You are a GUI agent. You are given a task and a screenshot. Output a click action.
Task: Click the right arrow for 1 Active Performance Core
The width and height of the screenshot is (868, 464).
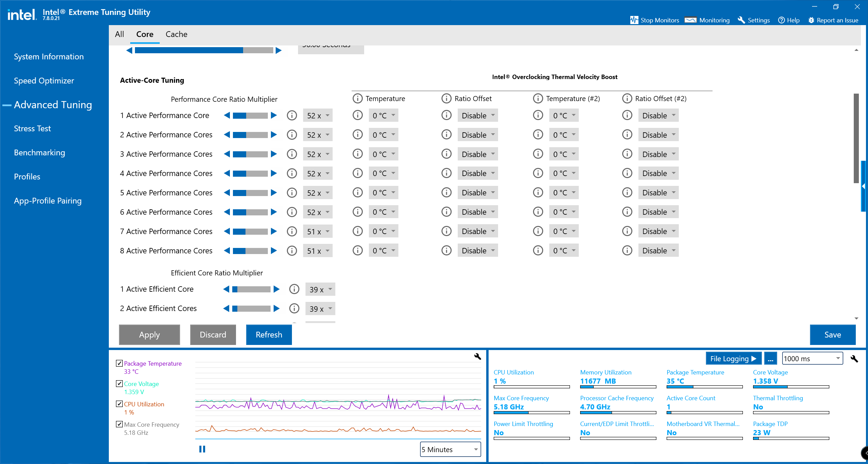point(274,116)
